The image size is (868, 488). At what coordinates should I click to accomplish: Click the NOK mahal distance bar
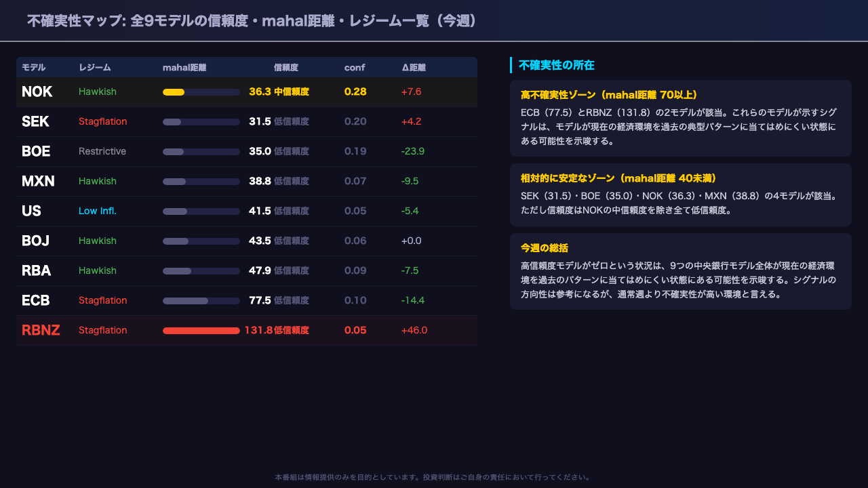point(201,92)
